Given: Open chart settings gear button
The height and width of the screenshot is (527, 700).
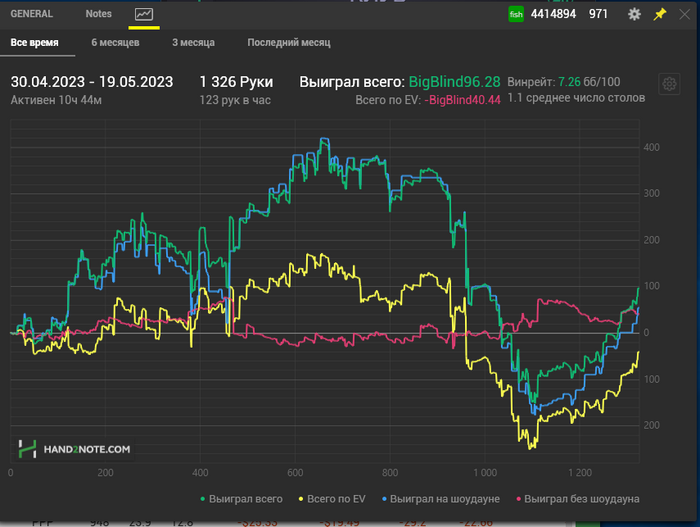Looking at the screenshot, I should (x=669, y=84).
